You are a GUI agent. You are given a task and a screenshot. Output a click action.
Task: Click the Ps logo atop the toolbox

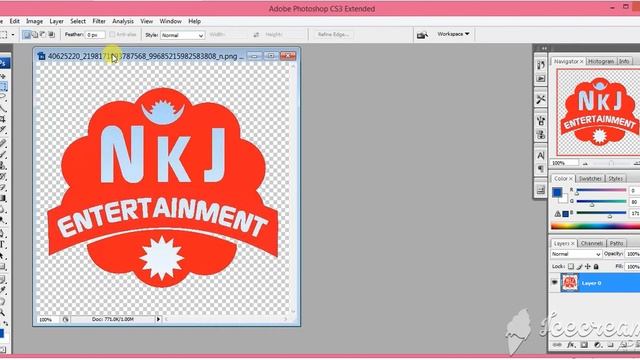pyautogui.click(x=4, y=63)
